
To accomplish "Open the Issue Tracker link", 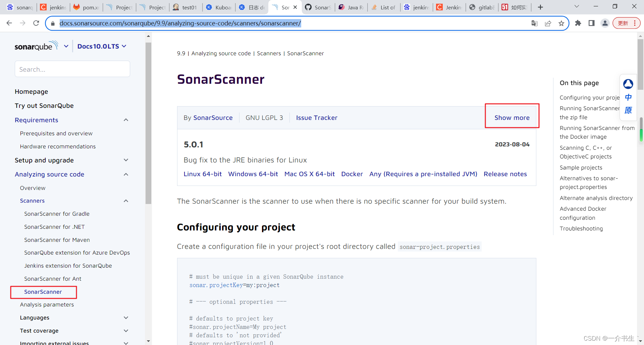I will (x=317, y=118).
